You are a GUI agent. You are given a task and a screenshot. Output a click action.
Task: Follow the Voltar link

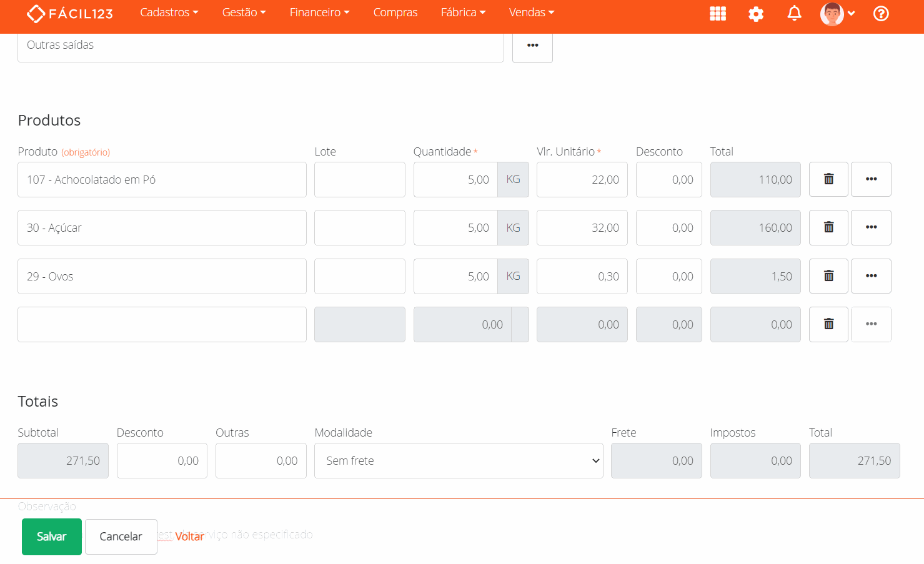coord(189,537)
